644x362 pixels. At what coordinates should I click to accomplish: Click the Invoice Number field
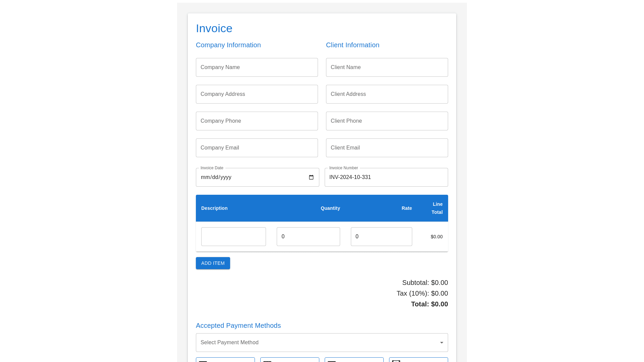click(386, 177)
